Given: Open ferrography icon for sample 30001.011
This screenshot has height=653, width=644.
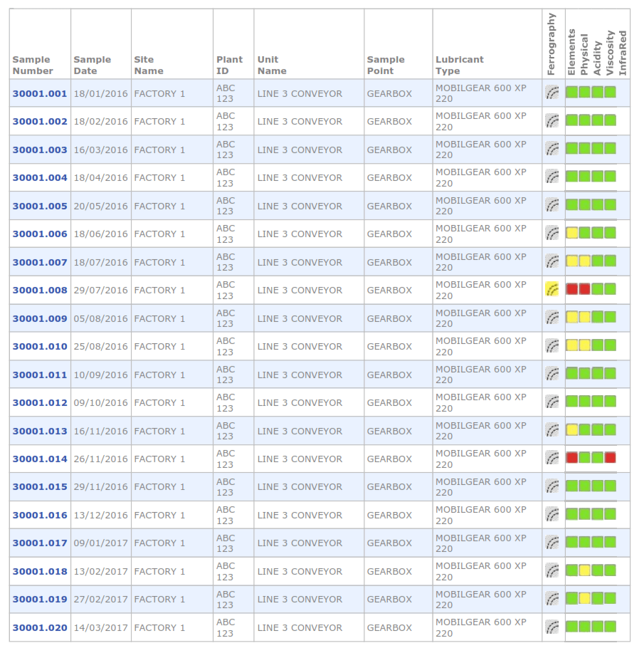Looking at the screenshot, I should tap(552, 374).
